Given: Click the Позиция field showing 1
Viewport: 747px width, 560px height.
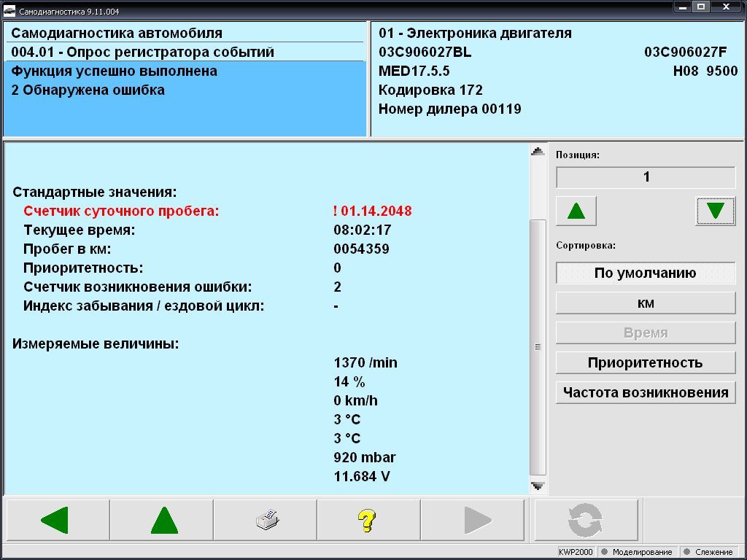Looking at the screenshot, I should (646, 177).
